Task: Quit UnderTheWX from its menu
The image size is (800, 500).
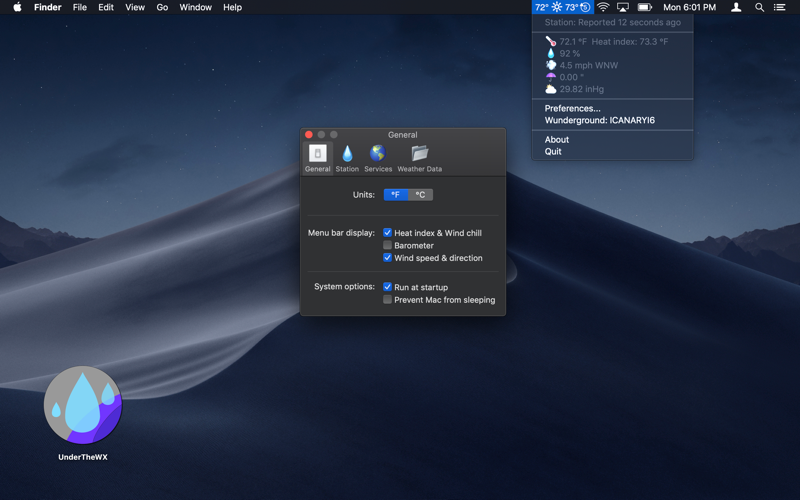Action: coord(553,152)
